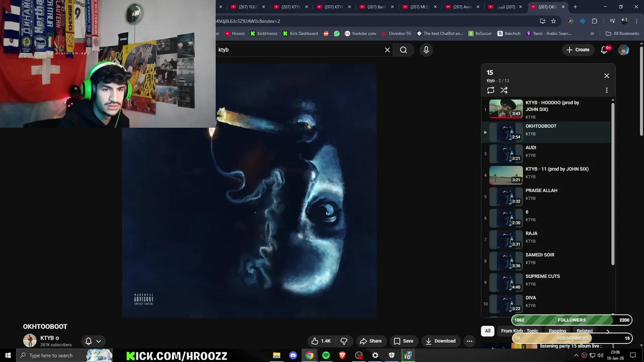Play PRAISE ALLAH from the playlist
The height and width of the screenshot is (362, 644).
pos(546,197)
